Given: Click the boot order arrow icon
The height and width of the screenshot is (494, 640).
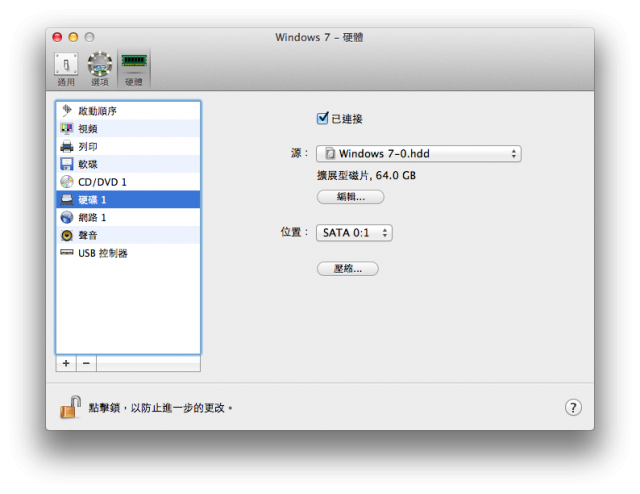Looking at the screenshot, I should (x=67, y=110).
